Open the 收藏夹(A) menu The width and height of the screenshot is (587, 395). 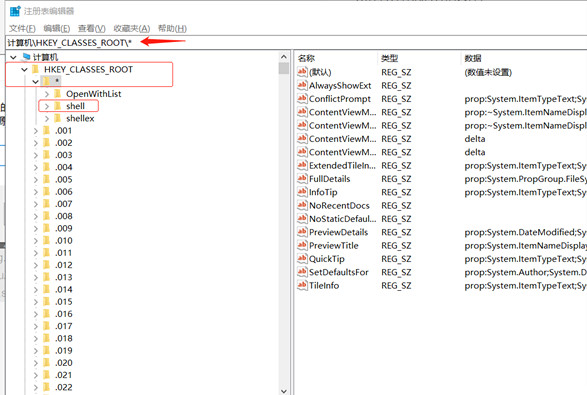132,28
